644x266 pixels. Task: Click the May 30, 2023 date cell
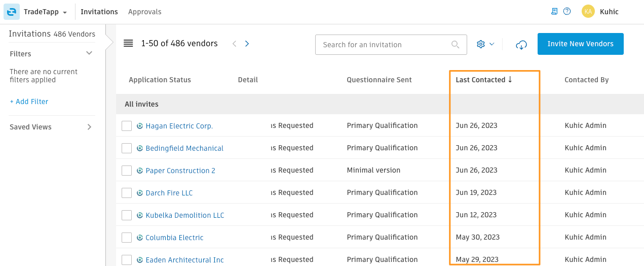478,237
